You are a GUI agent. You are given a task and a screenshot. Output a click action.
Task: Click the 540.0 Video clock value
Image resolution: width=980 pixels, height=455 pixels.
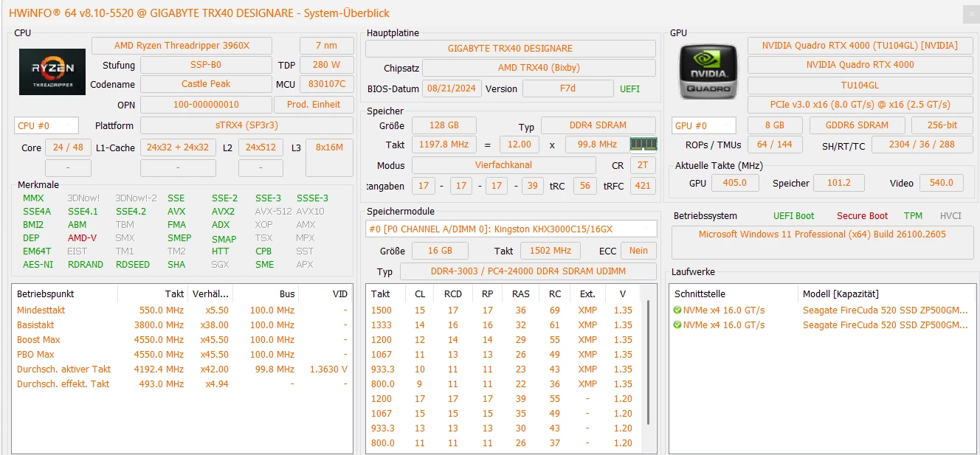(x=942, y=183)
